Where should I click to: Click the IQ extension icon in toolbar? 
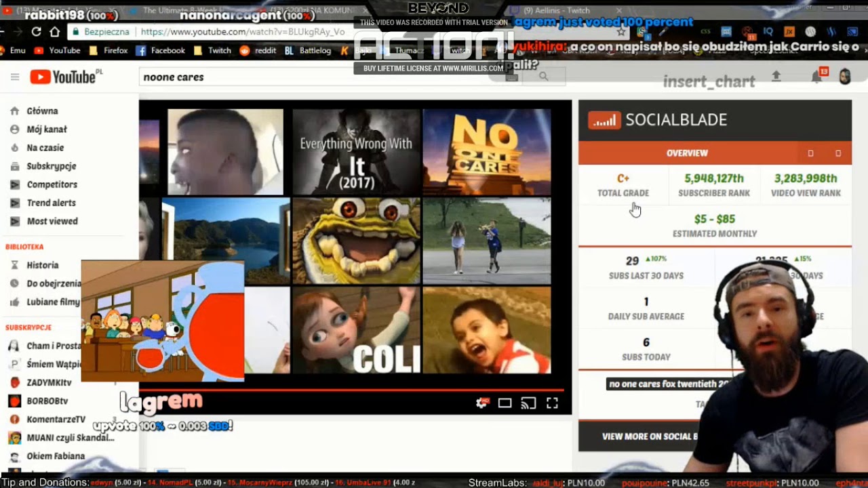pos(768,32)
